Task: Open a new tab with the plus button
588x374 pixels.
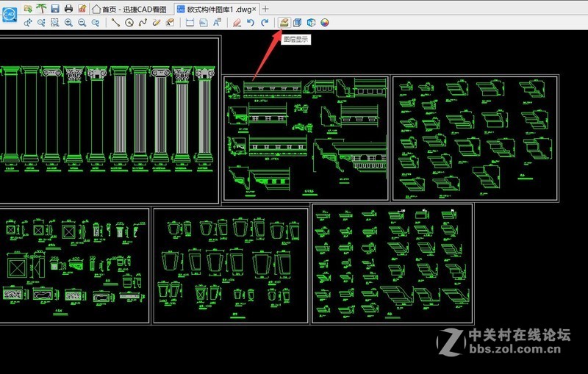Action: pyautogui.click(x=265, y=9)
